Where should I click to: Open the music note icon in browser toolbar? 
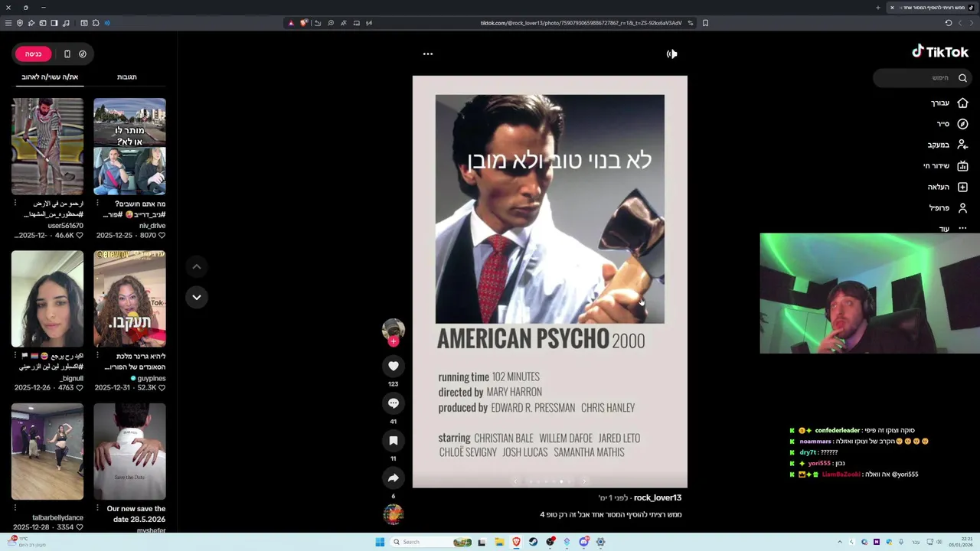[66, 23]
